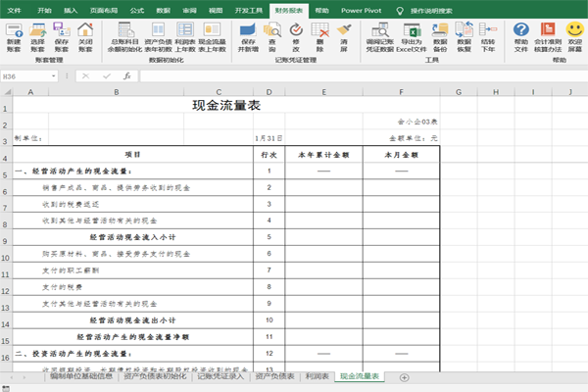
Task: Select the 财务报表 ribbon tab
Action: click(289, 11)
